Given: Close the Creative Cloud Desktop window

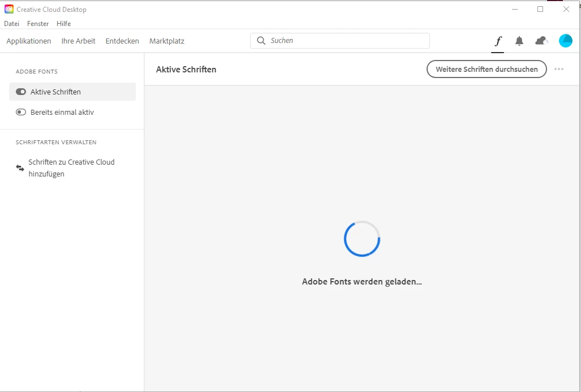Looking at the screenshot, I should (x=566, y=9).
